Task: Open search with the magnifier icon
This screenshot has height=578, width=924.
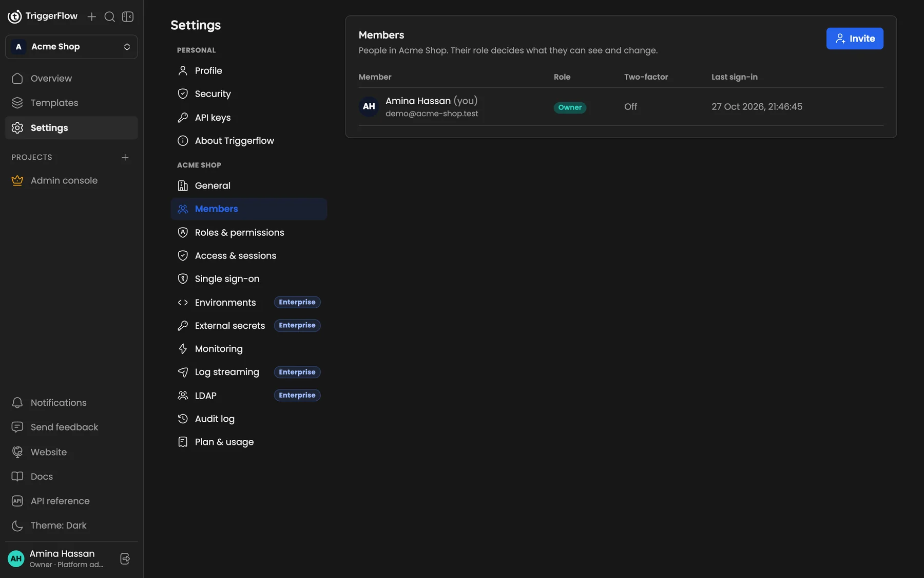Action: [110, 17]
